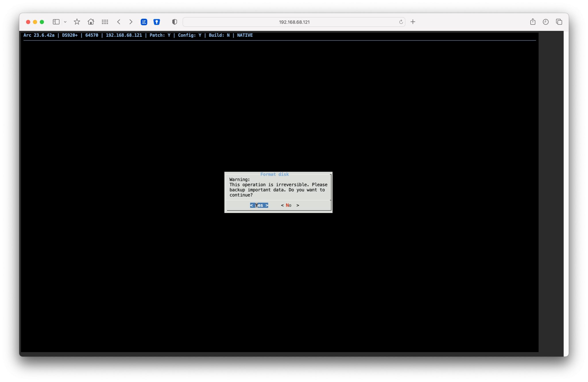Close the Safari window red button
588x382 pixels.
coord(28,22)
